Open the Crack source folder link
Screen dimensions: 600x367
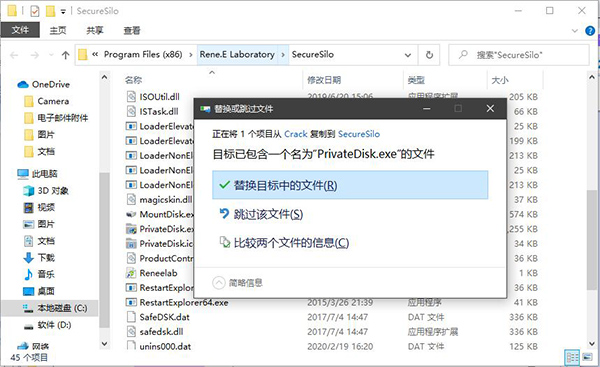(x=296, y=134)
